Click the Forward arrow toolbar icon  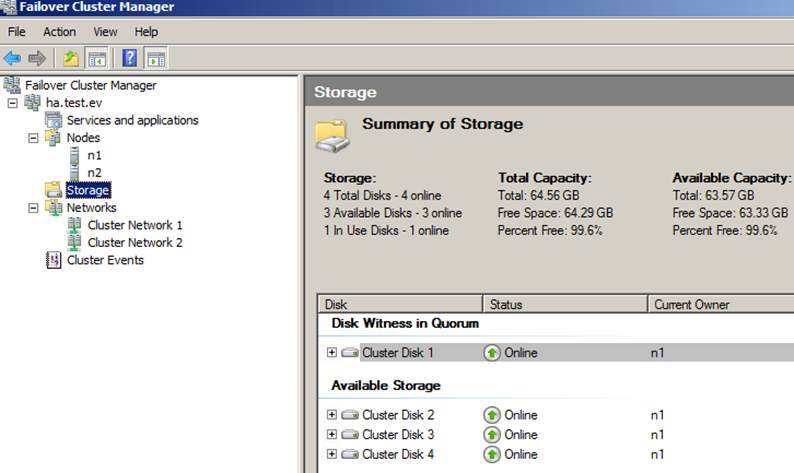(x=36, y=59)
